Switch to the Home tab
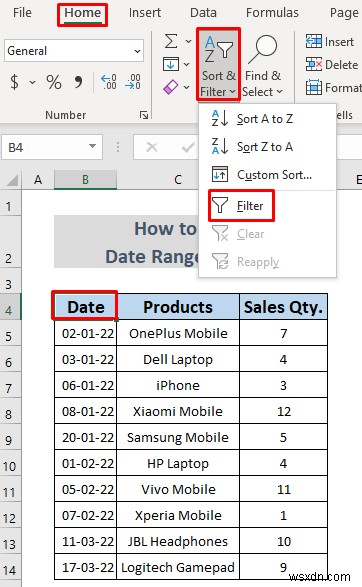The width and height of the screenshot is (362, 587). pyautogui.click(x=83, y=13)
